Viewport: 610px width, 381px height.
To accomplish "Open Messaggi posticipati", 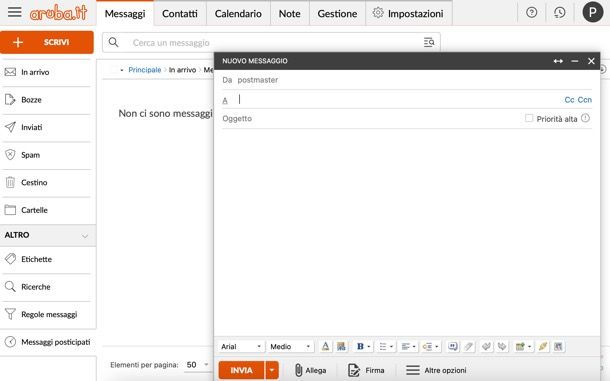I will (x=47, y=342).
